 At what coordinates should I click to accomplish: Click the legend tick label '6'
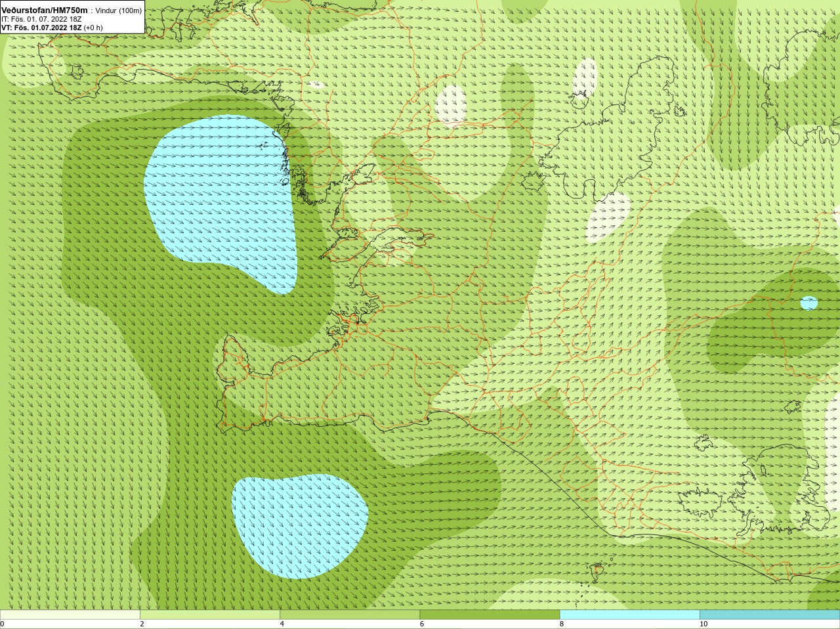421,624
